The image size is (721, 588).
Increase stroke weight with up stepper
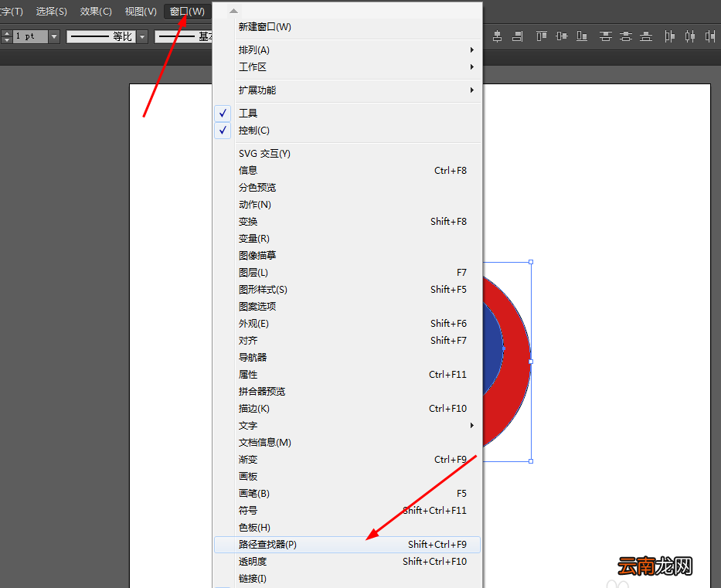[6, 33]
